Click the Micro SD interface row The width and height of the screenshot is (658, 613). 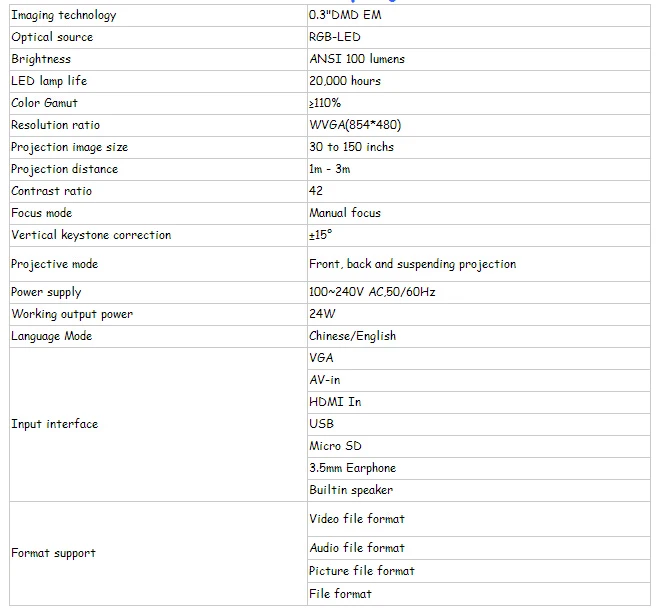(479, 446)
